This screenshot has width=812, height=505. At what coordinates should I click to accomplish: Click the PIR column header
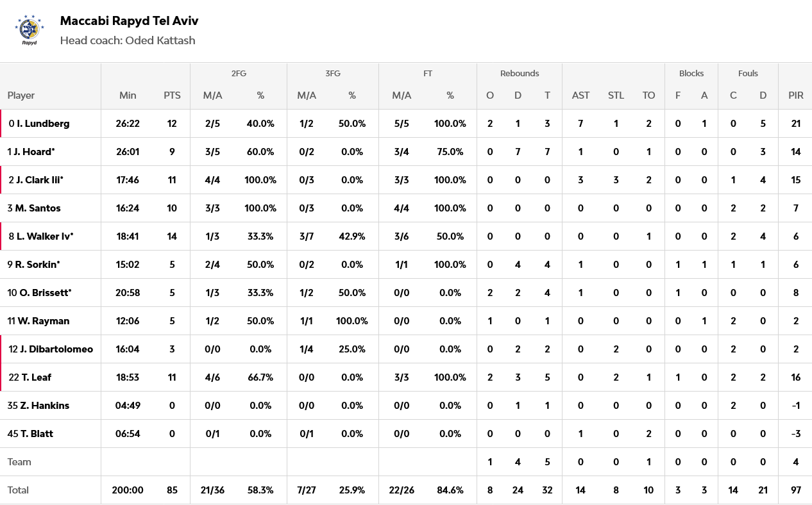tap(795, 95)
